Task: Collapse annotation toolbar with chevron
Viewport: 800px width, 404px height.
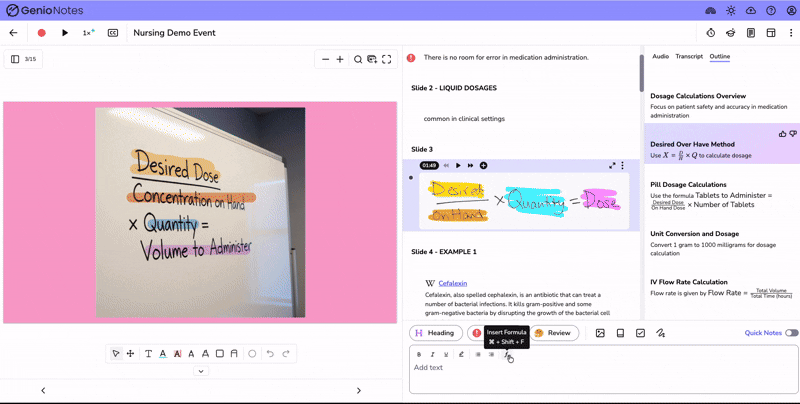Action: [201, 371]
